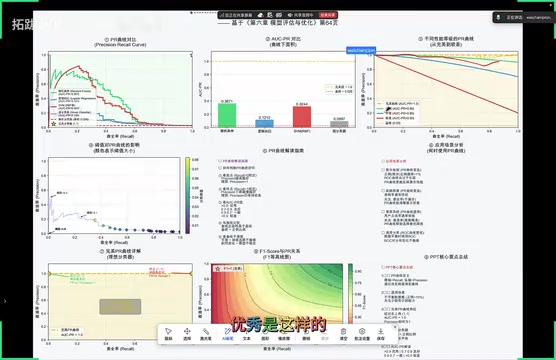Click the blue weichampion name tag

point(361,50)
